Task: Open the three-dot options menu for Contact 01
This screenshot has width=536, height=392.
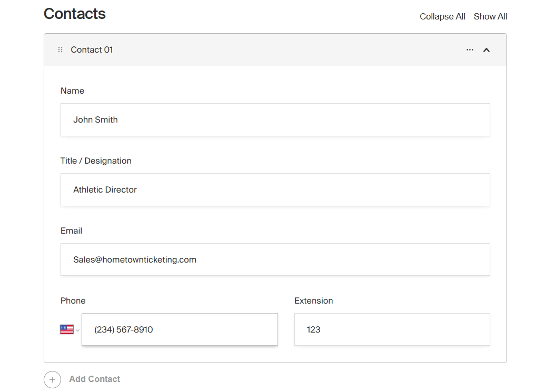Action: coord(470,49)
